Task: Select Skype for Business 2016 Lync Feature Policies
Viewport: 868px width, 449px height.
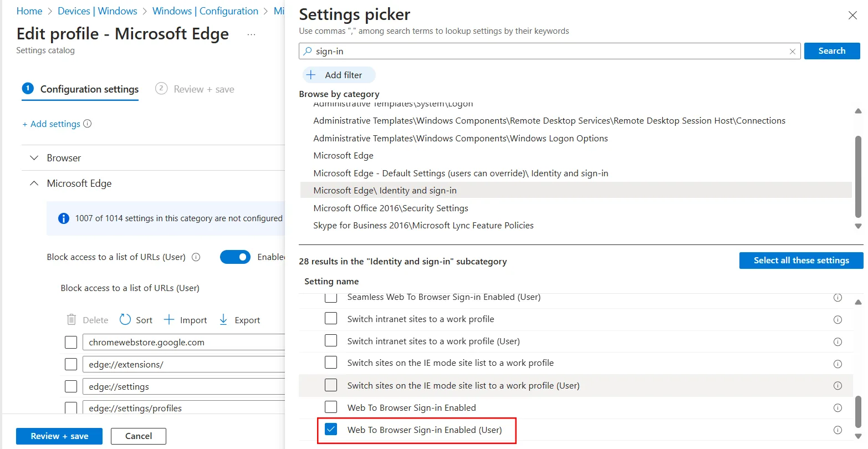Action: [423, 226]
